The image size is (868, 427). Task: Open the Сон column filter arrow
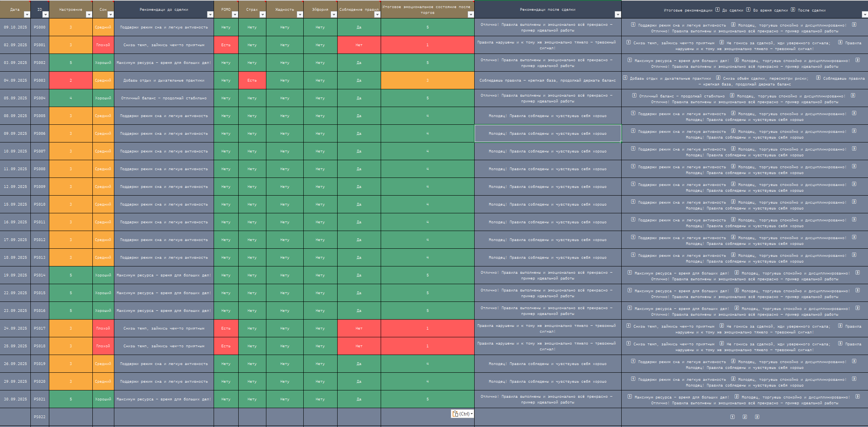click(x=110, y=15)
